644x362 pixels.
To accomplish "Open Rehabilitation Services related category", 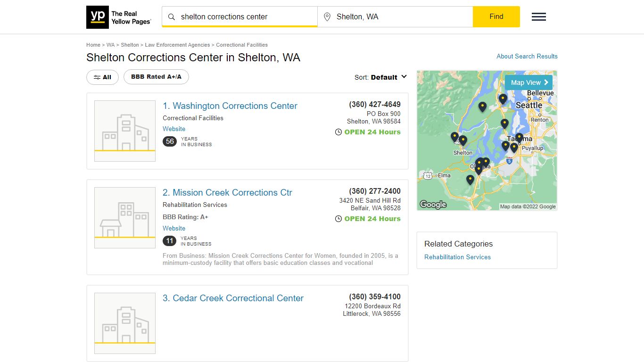I will point(457,257).
